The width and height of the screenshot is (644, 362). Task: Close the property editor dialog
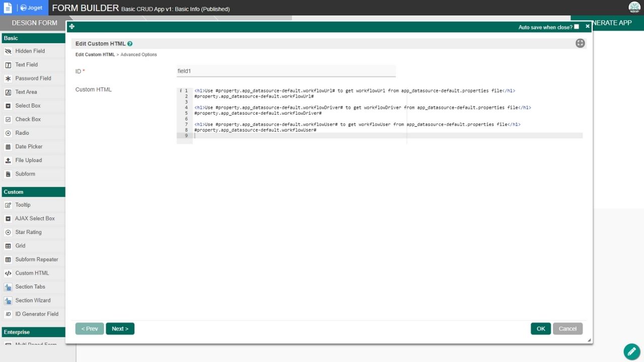point(587,27)
